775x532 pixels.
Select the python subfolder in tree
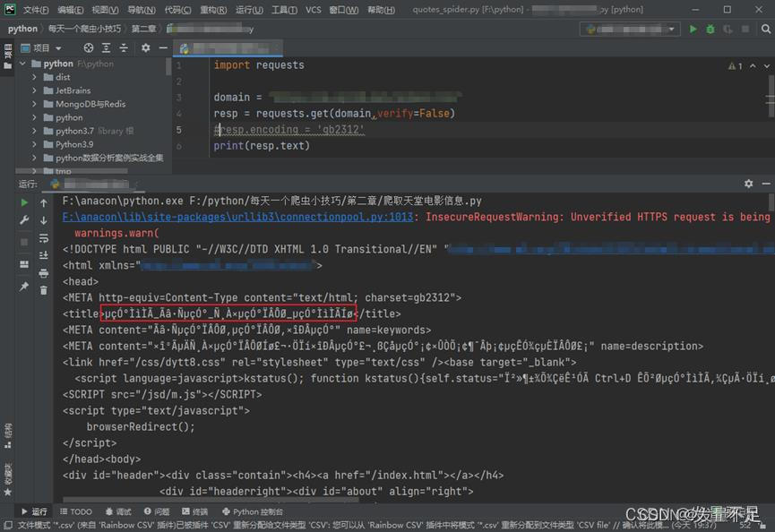[69, 117]
